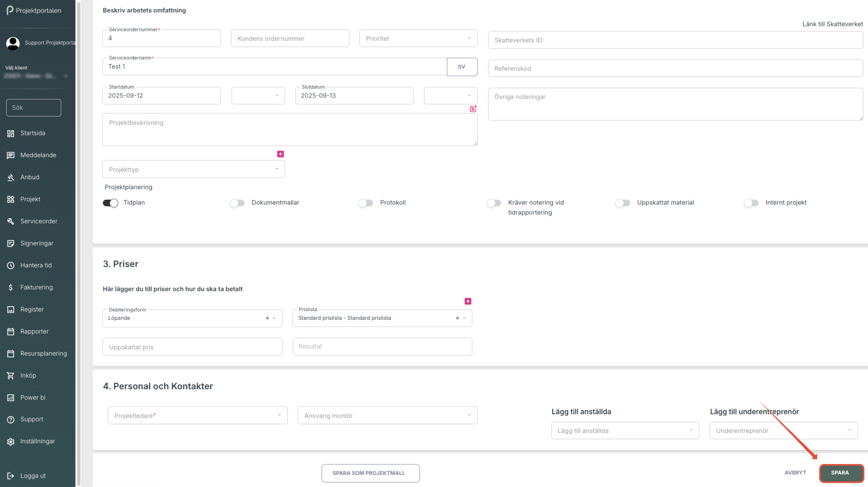Enable the Dokumentmallar toggle

(x=237, y=203)
